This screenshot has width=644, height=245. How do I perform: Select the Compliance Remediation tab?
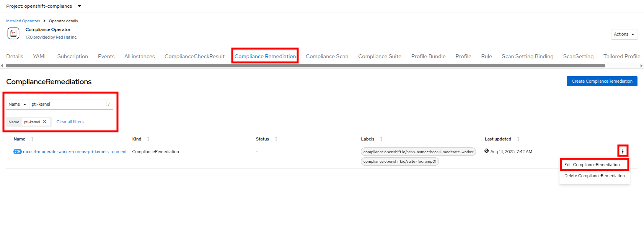[265, 56]
